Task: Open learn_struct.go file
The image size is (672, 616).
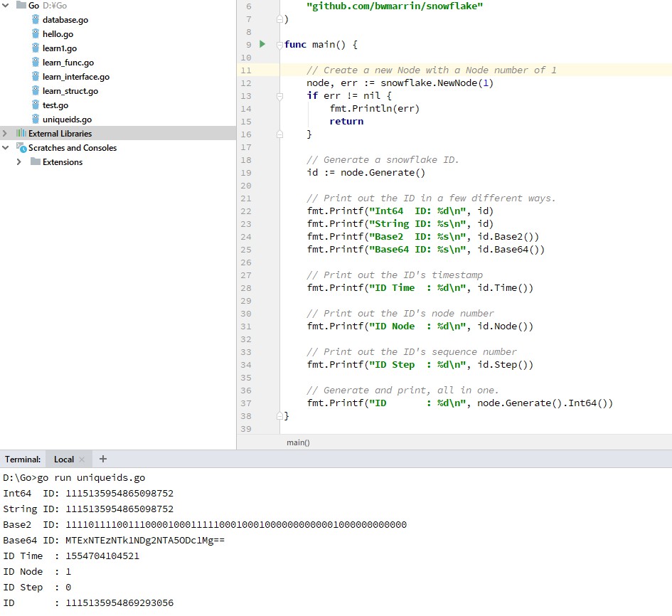Action: [70, 90]
